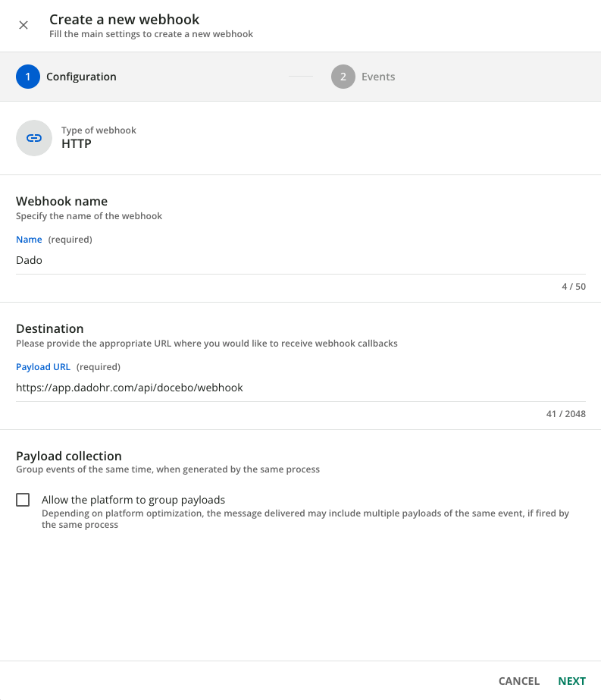
Task: Close the Create a new webhook dialog
Action: pos(23,25)
